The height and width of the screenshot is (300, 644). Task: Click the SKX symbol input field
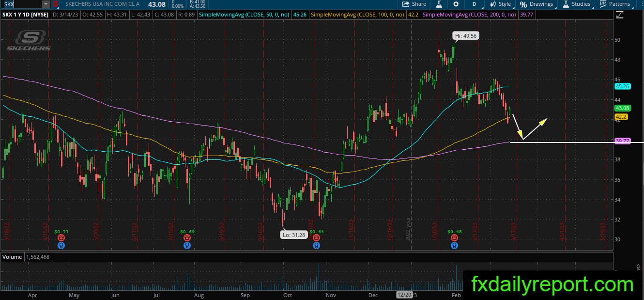click(x=21, y=4)
